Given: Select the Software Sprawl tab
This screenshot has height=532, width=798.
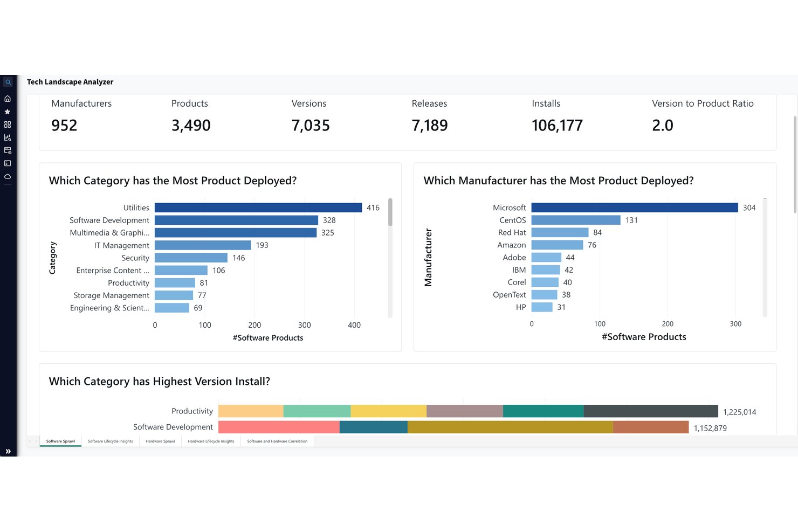Looking at the screenshot, I should coord(60,441).
